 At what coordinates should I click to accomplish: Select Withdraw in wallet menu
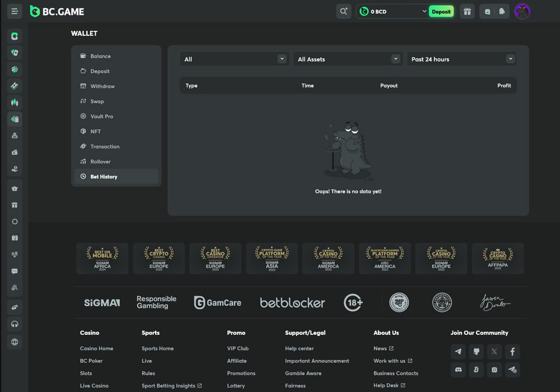coord(102,86)
